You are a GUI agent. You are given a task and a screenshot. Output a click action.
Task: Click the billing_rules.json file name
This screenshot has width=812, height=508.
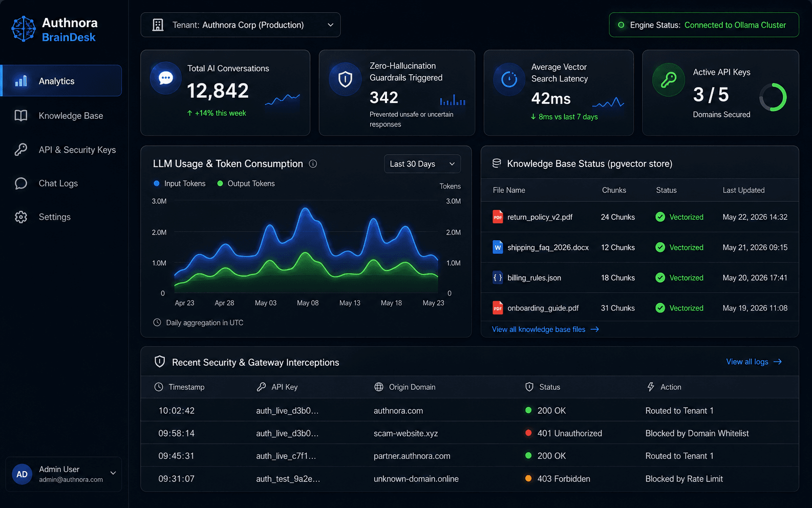coord(535,278)
